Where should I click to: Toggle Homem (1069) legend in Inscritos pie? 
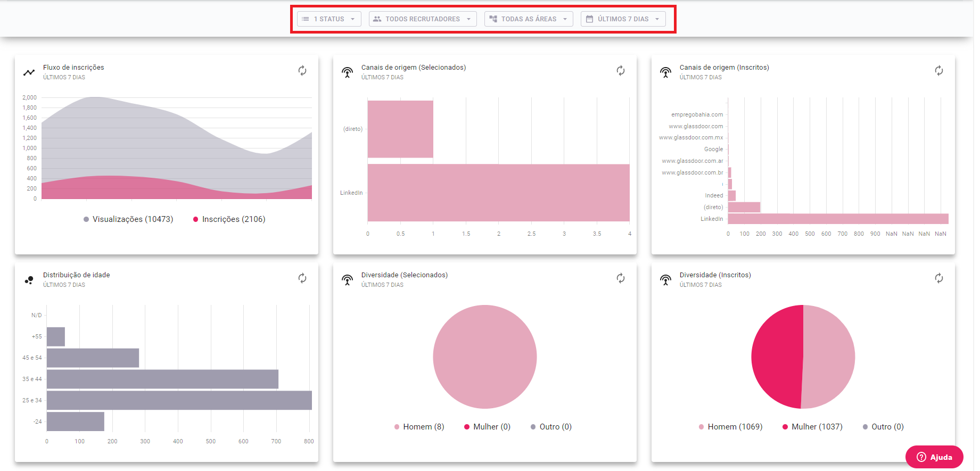coord(730,427)
